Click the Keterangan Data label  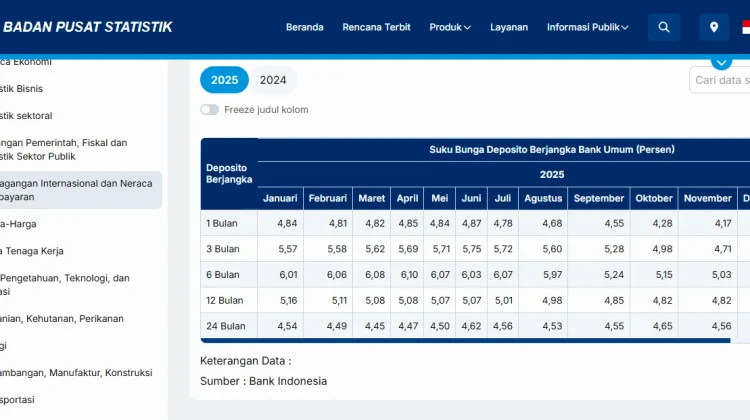245,361
